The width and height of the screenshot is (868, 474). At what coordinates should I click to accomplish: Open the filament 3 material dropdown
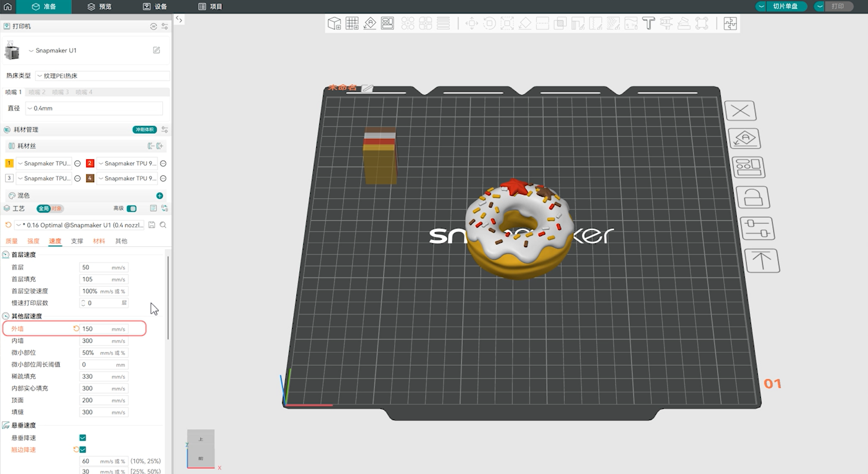44,178
